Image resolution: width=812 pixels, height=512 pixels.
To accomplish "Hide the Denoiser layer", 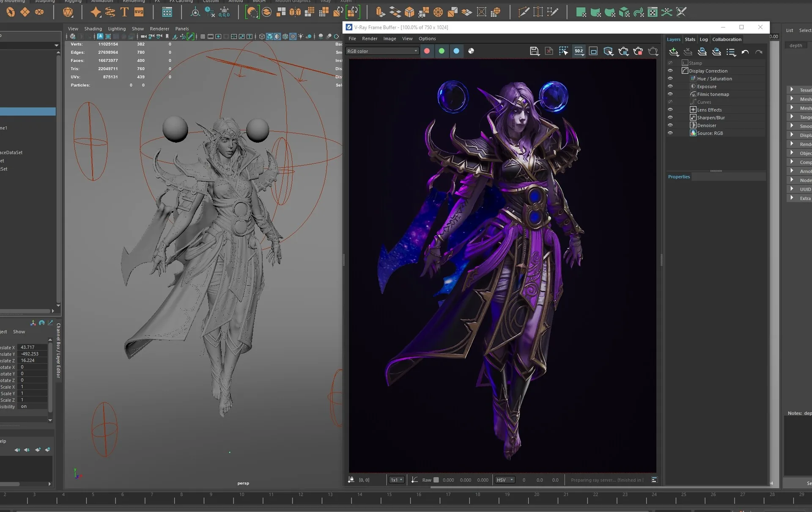I will tap(670, 125).
